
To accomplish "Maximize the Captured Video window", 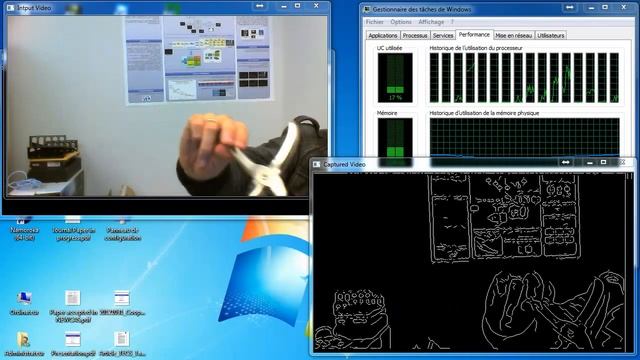I will click(603, 162).
